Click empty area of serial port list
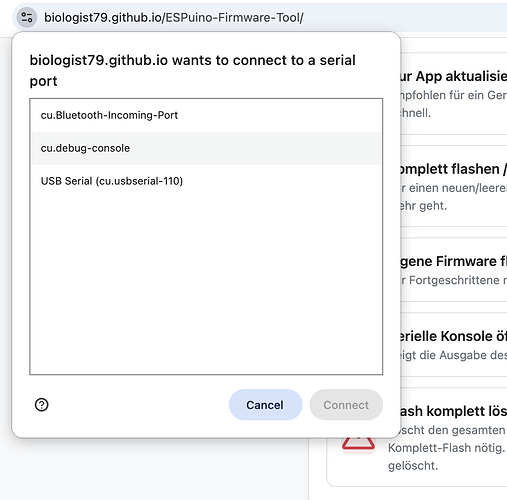This screenshot has height=500, width=507. point(206,283)
